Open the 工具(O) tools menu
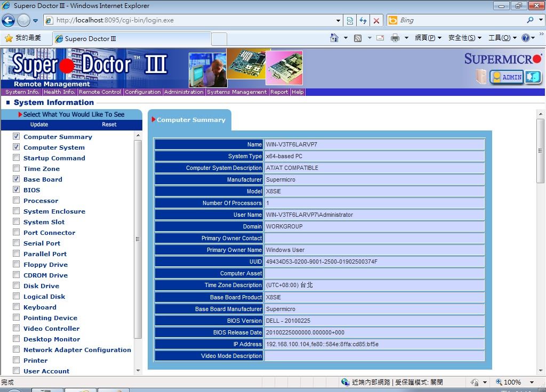The height and width of the screenshot is (392, 546). (x=502, y=38)
